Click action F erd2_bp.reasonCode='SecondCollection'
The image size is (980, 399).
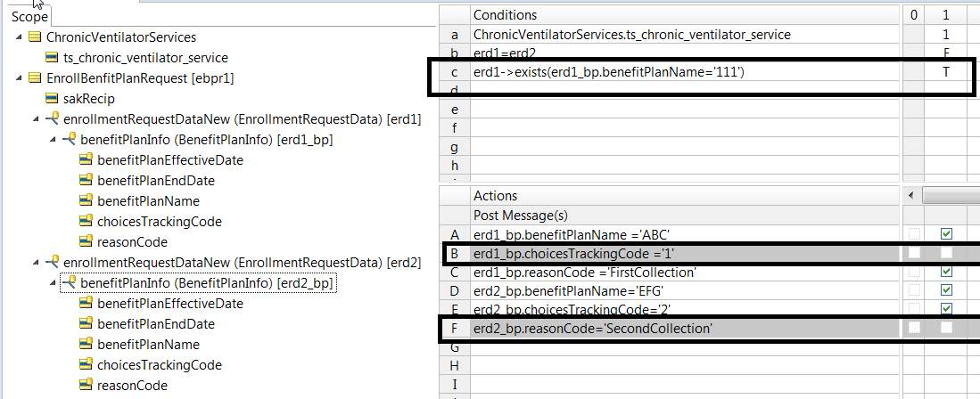pyautogui.click(x=685, y=328)
